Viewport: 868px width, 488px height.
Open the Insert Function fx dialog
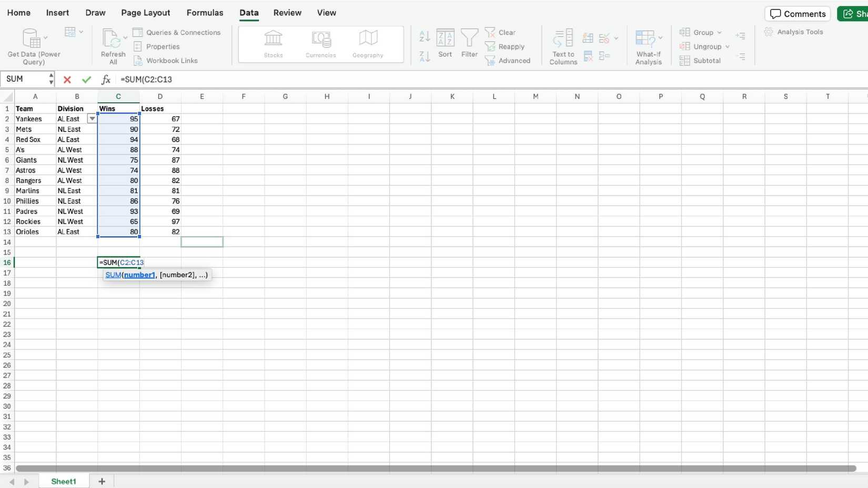click(x=106, y=79)
